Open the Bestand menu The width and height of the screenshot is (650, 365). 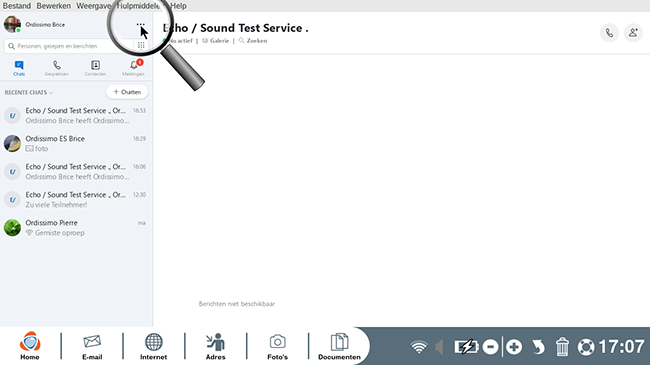17,6
